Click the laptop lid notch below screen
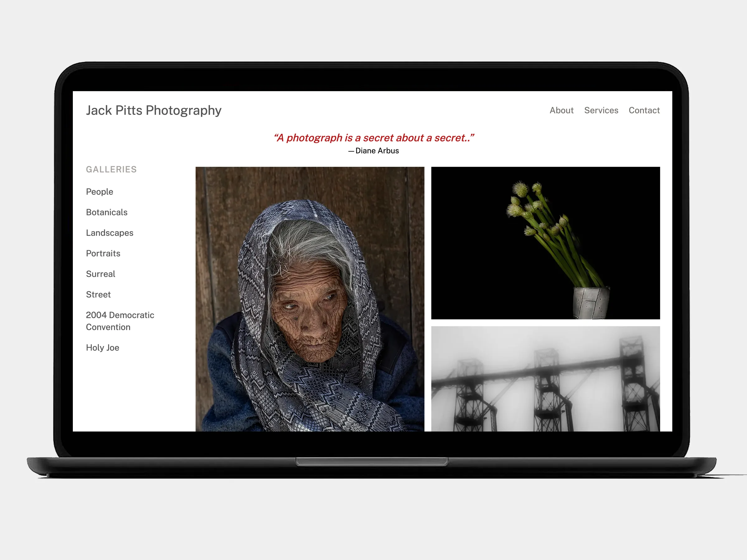 372,462
